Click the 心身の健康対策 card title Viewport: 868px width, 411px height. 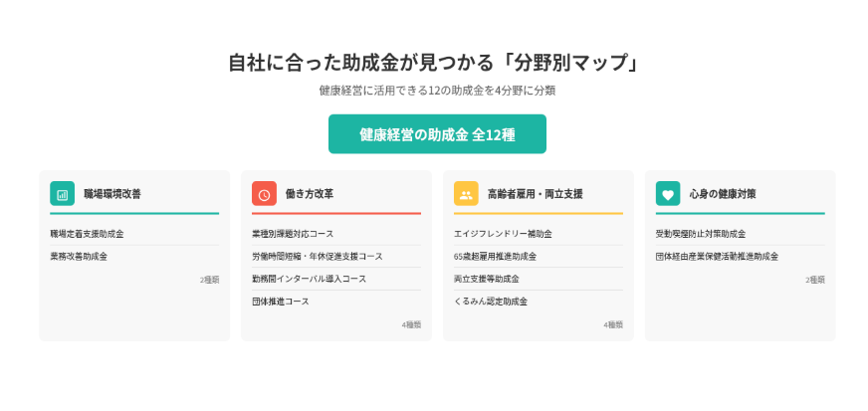click(x=722, y=194)
